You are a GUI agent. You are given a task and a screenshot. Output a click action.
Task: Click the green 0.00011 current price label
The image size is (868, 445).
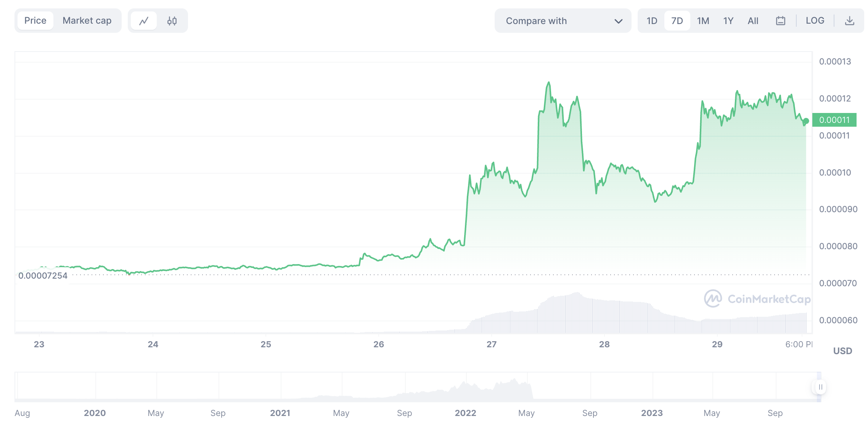[x=834, y=120]
